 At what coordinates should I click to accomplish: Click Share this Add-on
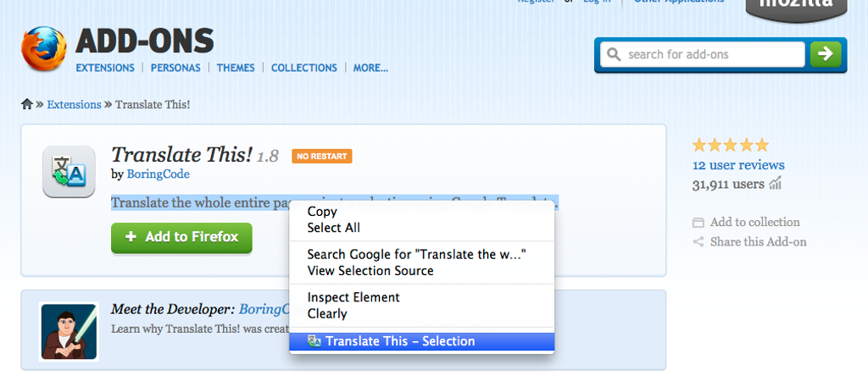749,241
